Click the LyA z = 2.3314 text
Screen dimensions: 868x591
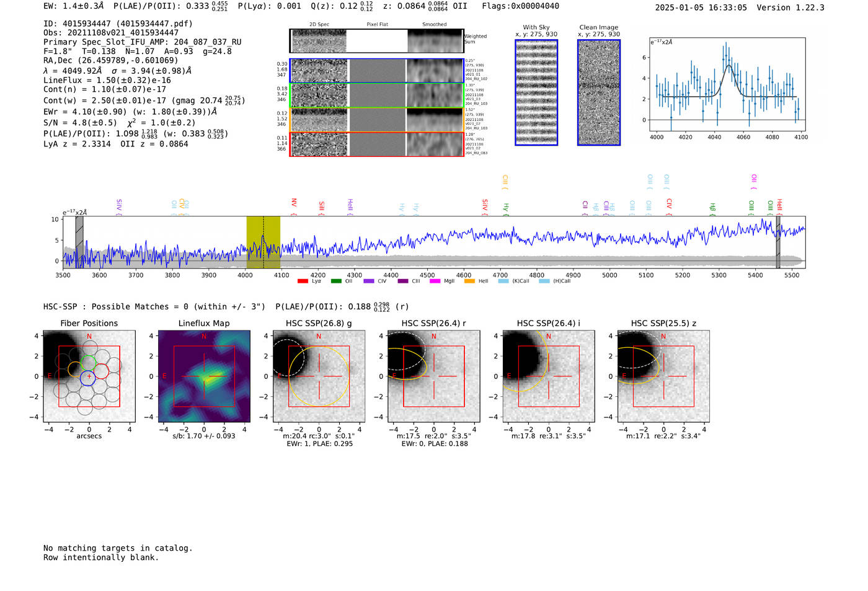click(77, 144)
